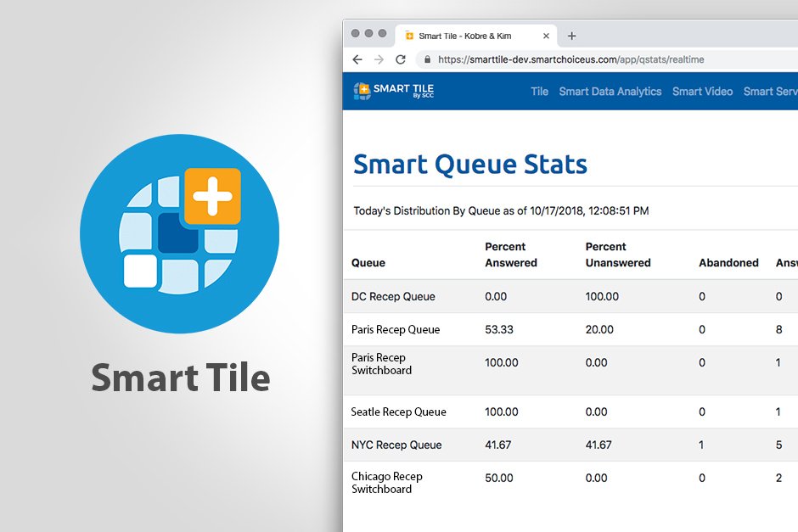Click 41.67 percent answered for NYC Recep Queue

tap(497, 445)
